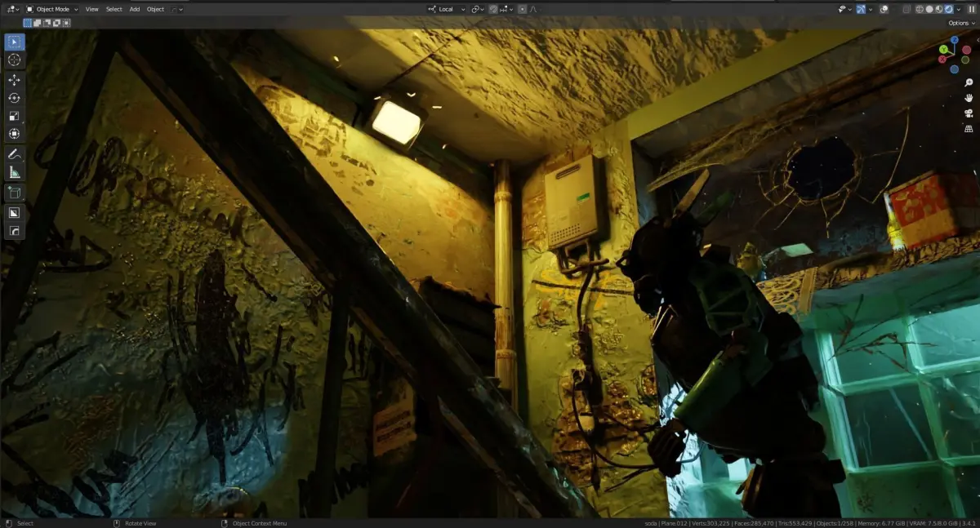Set selection mode to new selection
The height and width of the screenshot is (528, 980).
[28, 23]
